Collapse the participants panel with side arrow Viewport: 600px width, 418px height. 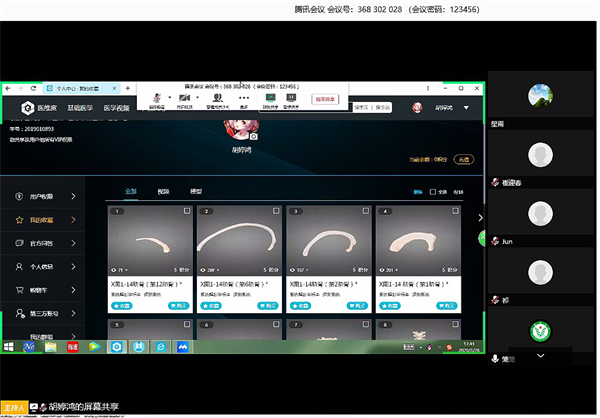pyautogui.click(x=480, y=218)
